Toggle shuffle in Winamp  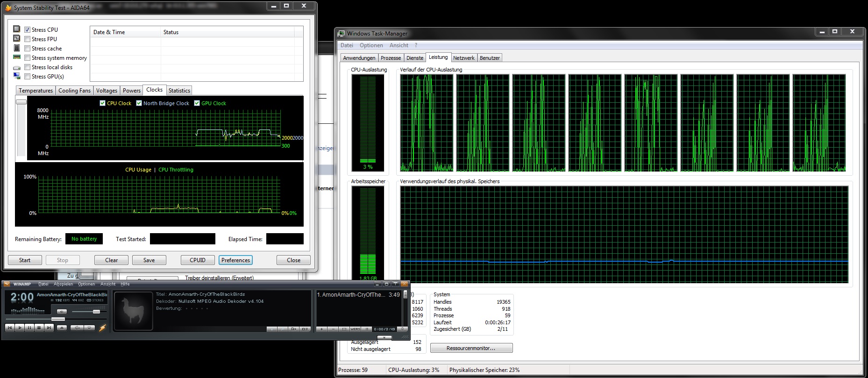77,328
